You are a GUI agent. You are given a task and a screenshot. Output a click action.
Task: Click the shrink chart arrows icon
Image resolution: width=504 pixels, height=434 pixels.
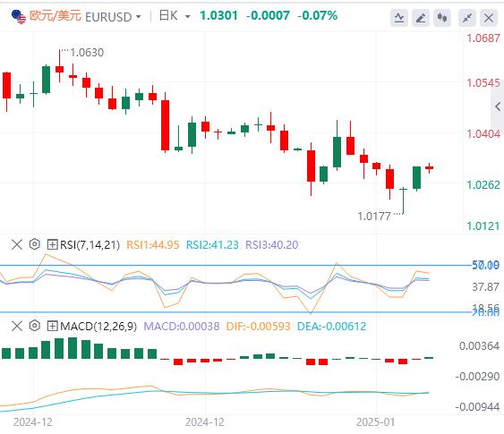tap(467, 18)
